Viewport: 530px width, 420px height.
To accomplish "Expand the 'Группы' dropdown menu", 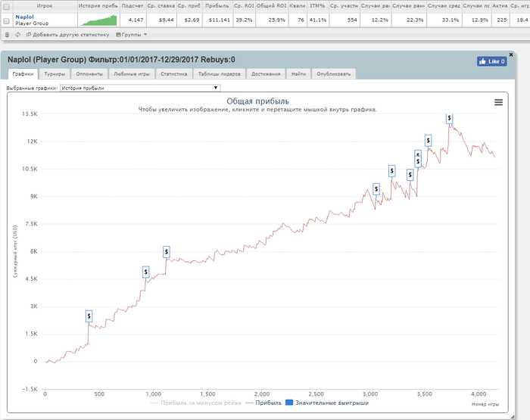I will coord(132,35).
